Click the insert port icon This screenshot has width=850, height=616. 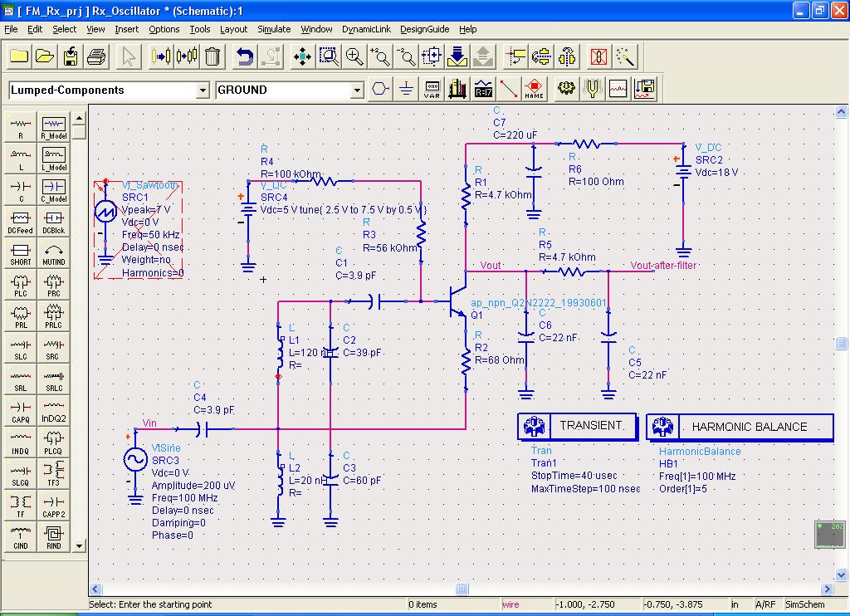tap(380, 88)
